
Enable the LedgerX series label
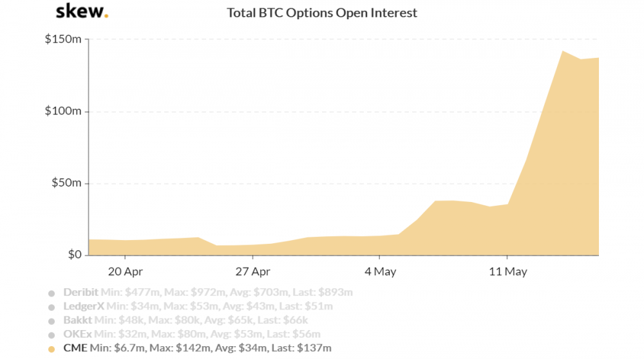point(84,306)
